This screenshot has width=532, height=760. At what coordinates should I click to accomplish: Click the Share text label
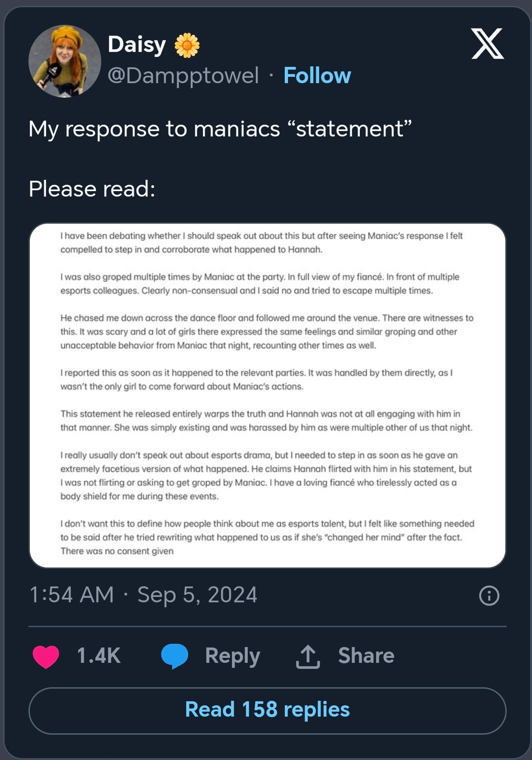366,656
